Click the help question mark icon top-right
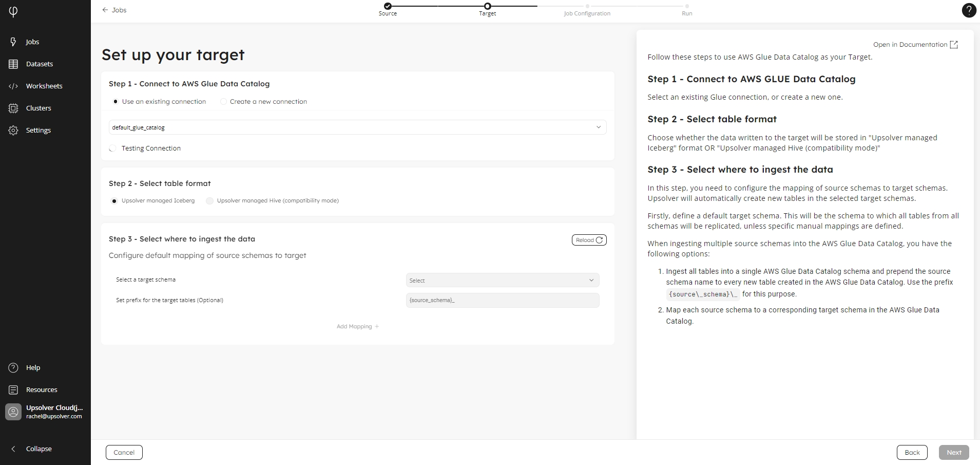The height and width of the screenshot is (465, 980). (968, 10)
